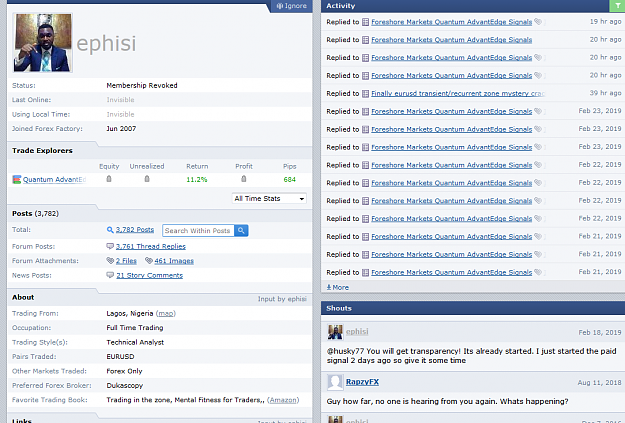625x423 pixels.
Task: Click the lock icon under Profit
Action: 244,179
